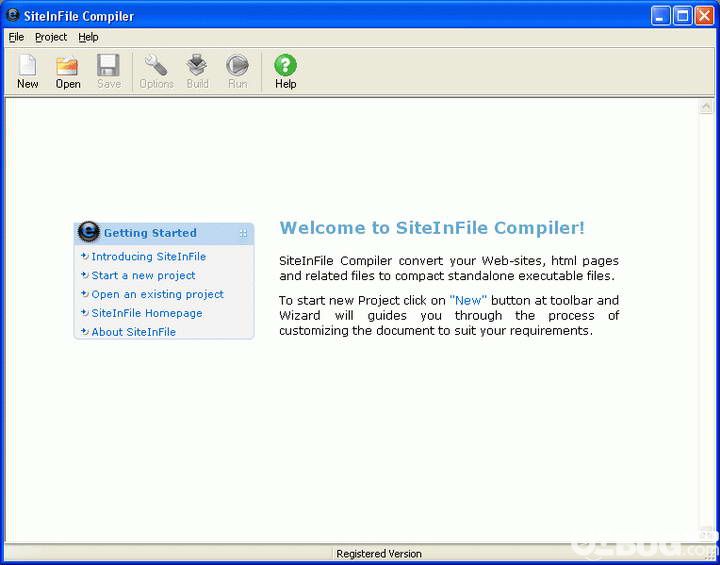Maximize the SiteInFile Compiler window
Viewport: 720px width, 565px height.
point(682,16)
